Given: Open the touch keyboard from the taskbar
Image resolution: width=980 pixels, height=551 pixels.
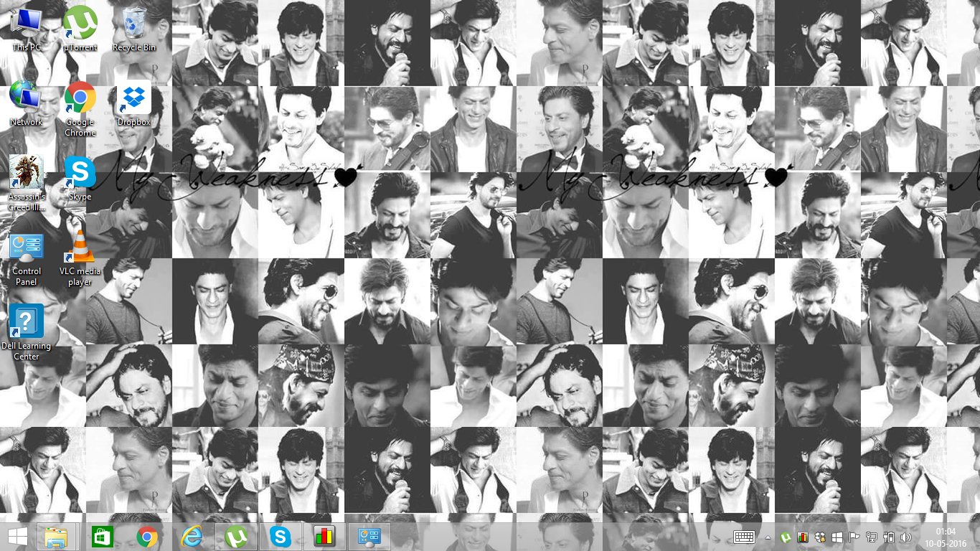Looking at the screenshot, I should click(x=744, y=537).
